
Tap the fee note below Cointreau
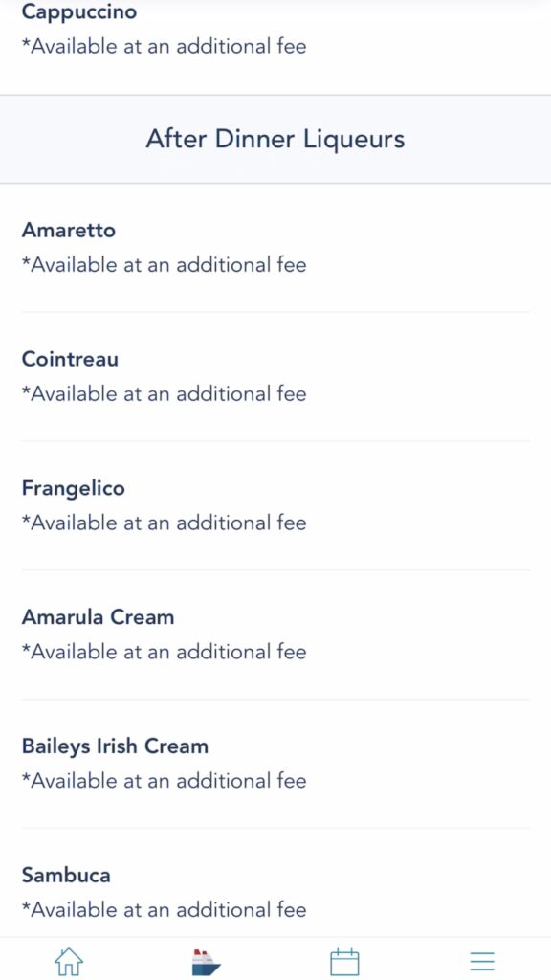(165, 393)
